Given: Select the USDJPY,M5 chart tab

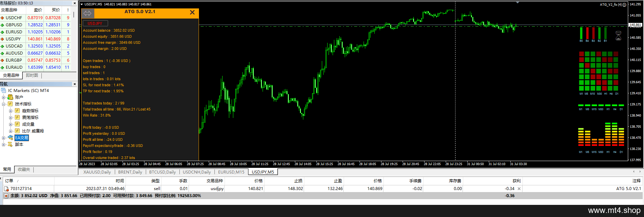Looking at the screenshot, I should (263, 172).
